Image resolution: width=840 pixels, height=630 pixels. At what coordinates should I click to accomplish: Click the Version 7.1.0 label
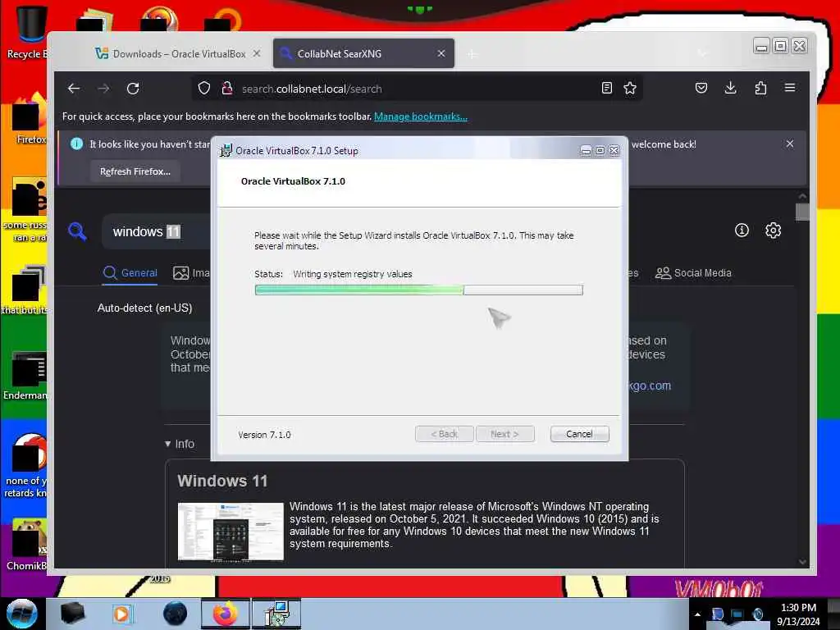264,435
